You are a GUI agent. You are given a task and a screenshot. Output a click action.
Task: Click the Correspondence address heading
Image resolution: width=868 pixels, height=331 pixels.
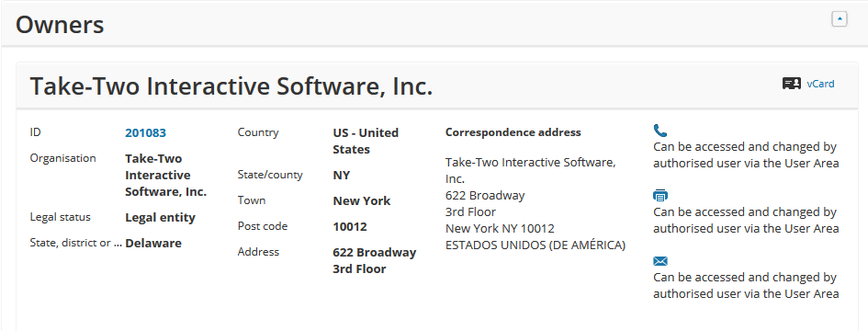513,132
